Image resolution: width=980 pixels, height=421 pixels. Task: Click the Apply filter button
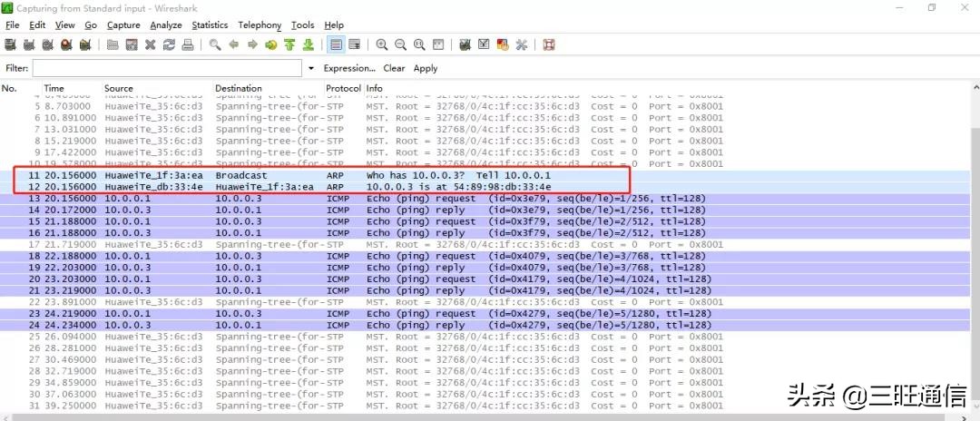[426, 68]
